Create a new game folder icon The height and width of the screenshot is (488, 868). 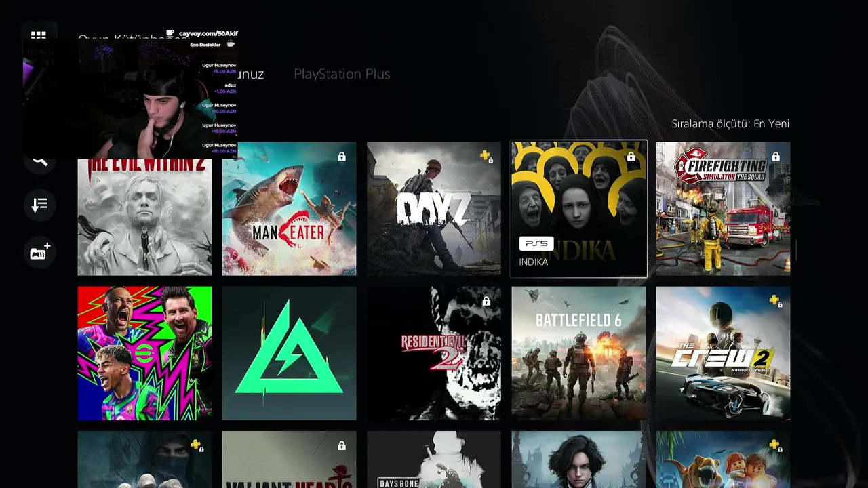click(39, 252)
